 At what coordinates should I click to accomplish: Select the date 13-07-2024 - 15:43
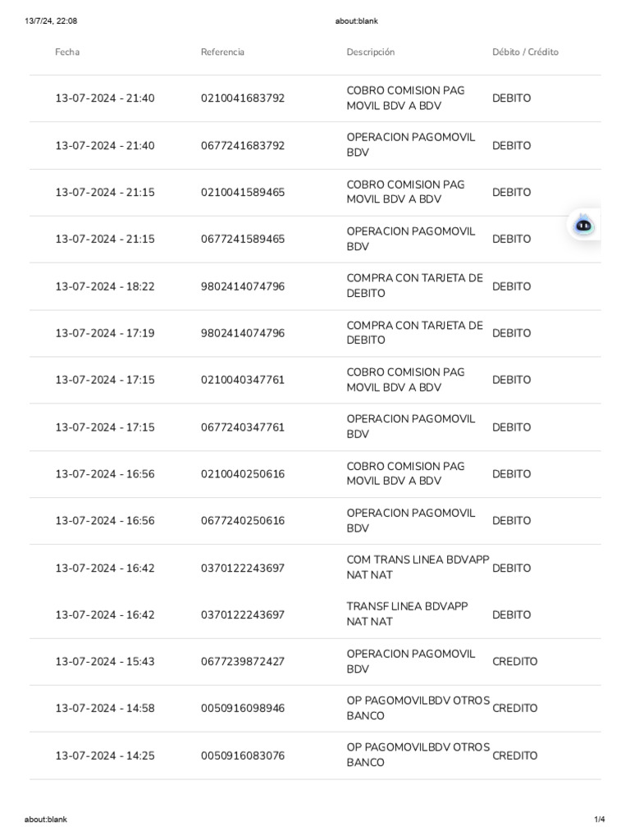pos(105,662)
